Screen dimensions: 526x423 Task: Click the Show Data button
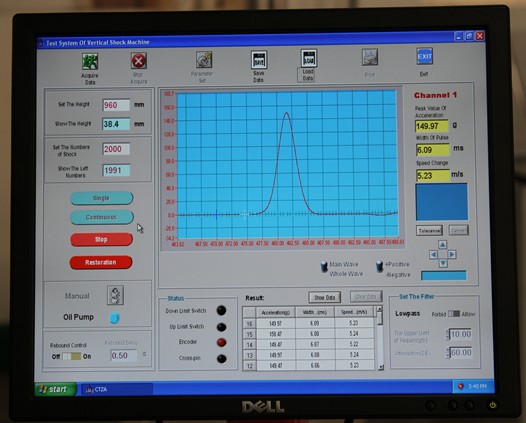(x=324, y=297)
